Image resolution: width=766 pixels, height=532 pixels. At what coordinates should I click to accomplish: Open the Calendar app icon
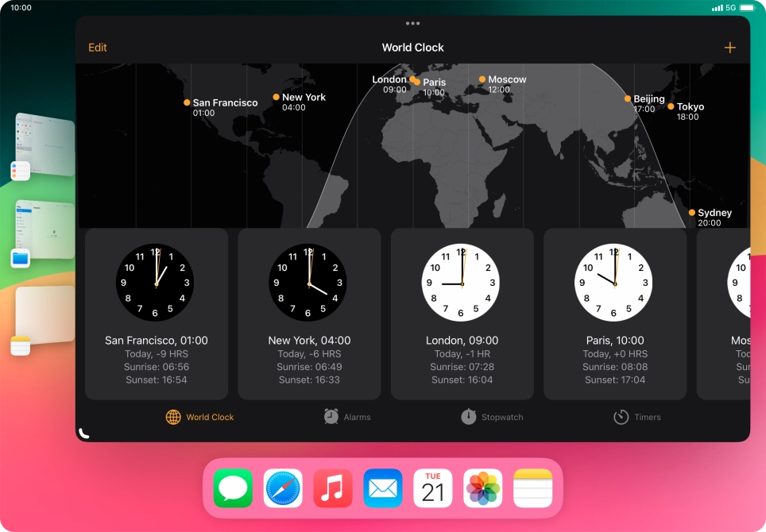click(433, 488)
